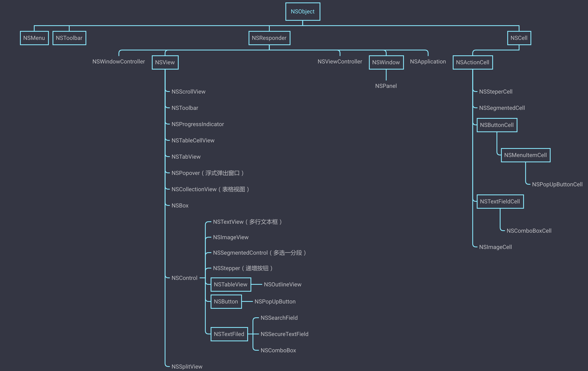
Task: Click the NSTextFiled boxed node
Action: 229,334
